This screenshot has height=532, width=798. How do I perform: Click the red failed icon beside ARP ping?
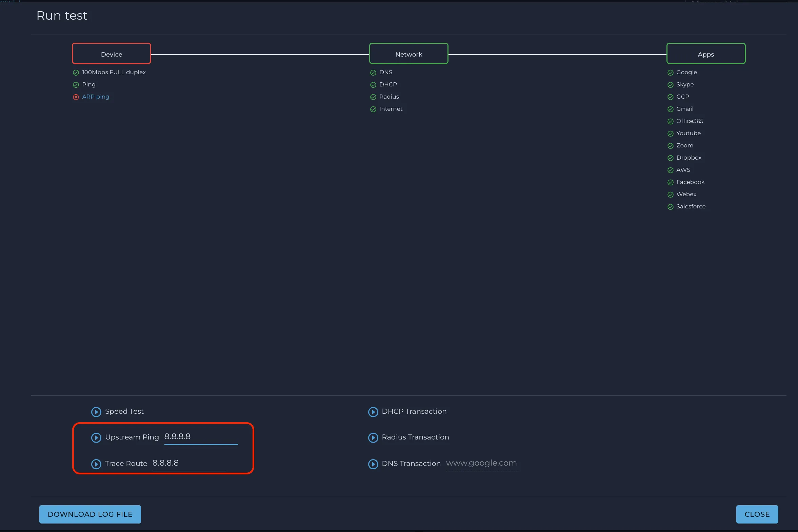tap(76, 97)
